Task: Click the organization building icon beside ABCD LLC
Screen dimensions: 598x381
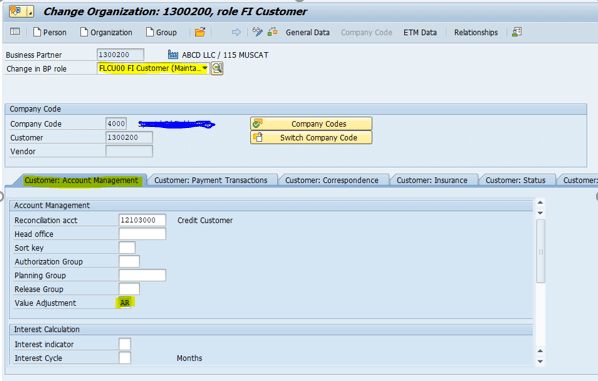Action: (173, 55)
